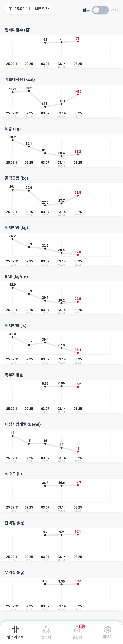This screenshot has width=123, height=644.
Task: Select the 최근 label beside toggle
Action: point(86,10)
